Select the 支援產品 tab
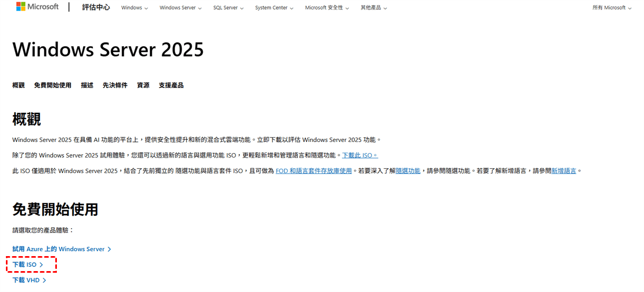Image resolution: width=644 pixels, height=292 pixels. [x=171, y=85]
